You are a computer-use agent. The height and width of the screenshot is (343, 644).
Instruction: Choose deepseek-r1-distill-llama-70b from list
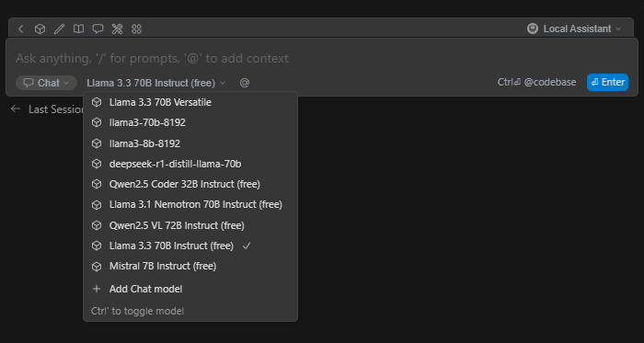tap(190, 164)
